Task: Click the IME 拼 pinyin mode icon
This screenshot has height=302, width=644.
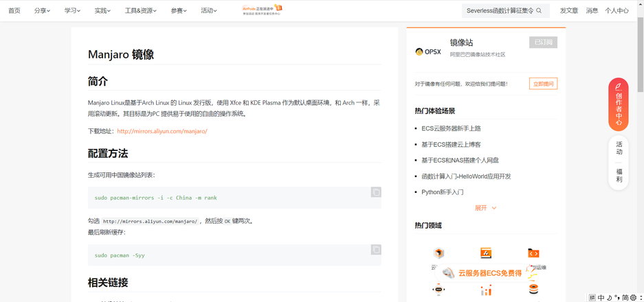Action: click(x=592, y=297)
